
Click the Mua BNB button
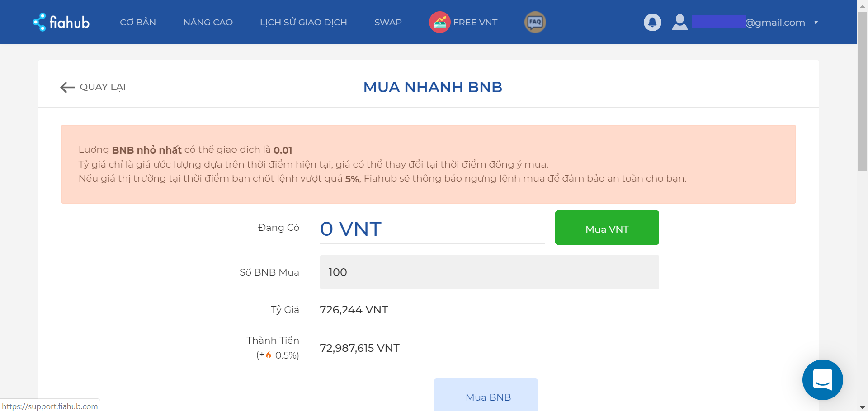point(486,395)
